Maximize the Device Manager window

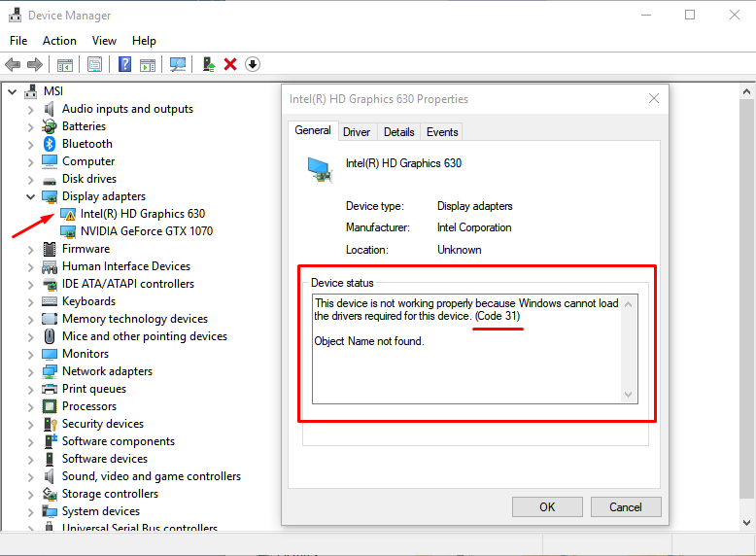[x=690, y=15]
